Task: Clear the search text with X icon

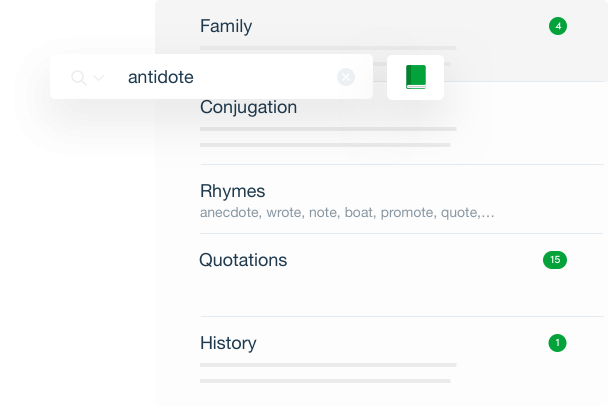Action: coord(346,77)
